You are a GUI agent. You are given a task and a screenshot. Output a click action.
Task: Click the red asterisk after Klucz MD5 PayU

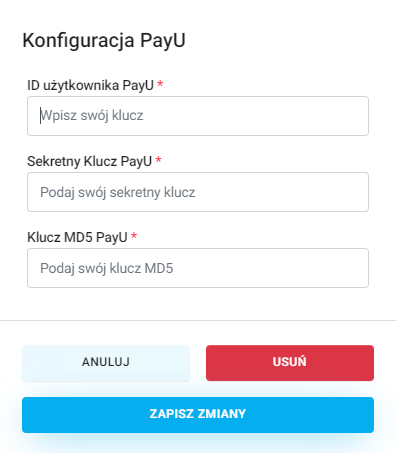[134, 236]
